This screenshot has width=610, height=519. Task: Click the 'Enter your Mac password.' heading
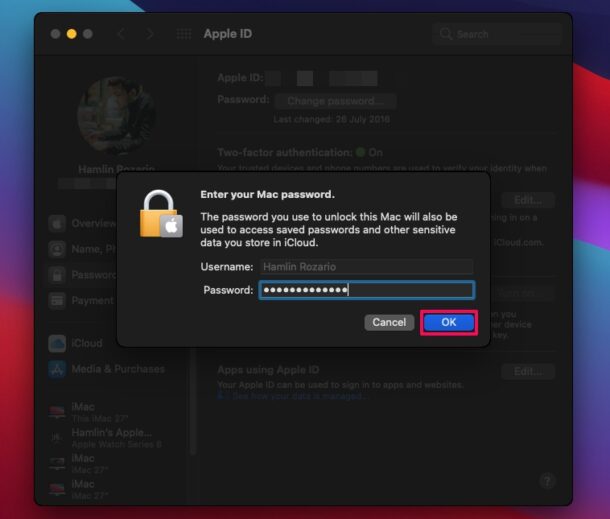(x=268, y=195)
